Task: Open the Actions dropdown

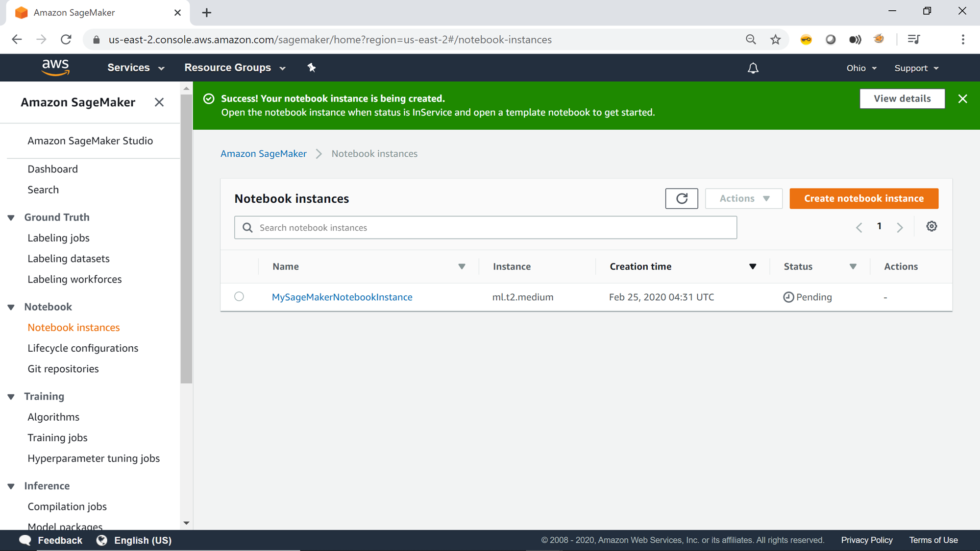Action: click(x=743, y=198)
